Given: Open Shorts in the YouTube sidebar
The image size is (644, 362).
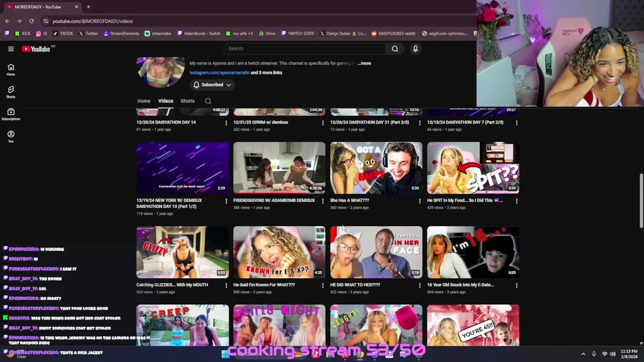Looking at the screenshot, I should click(x=11, y=92).
